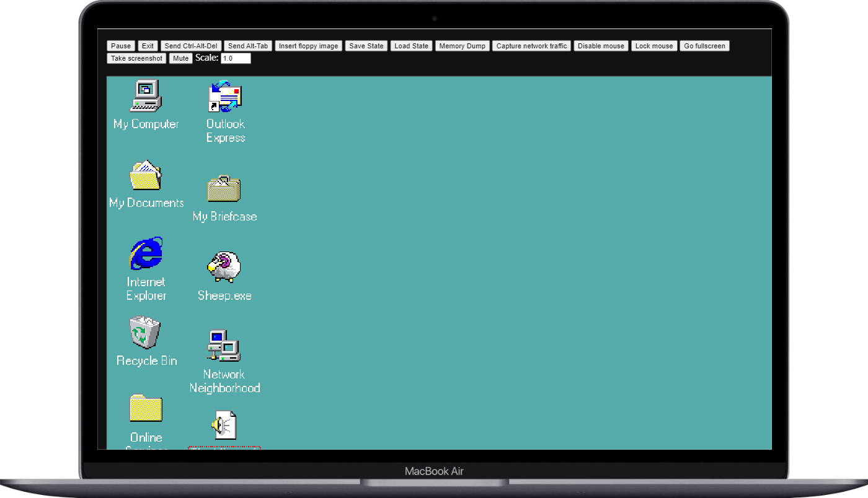The image size is (868, 498).
Task: Click the My Briefcase label text
Action: pyautogui.click(x=224, y=216)
